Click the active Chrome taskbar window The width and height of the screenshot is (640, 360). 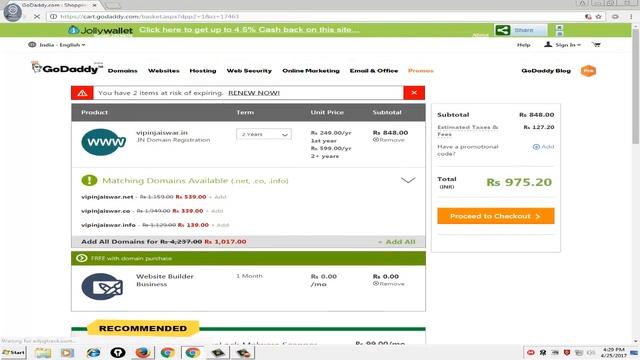(193, 352)
